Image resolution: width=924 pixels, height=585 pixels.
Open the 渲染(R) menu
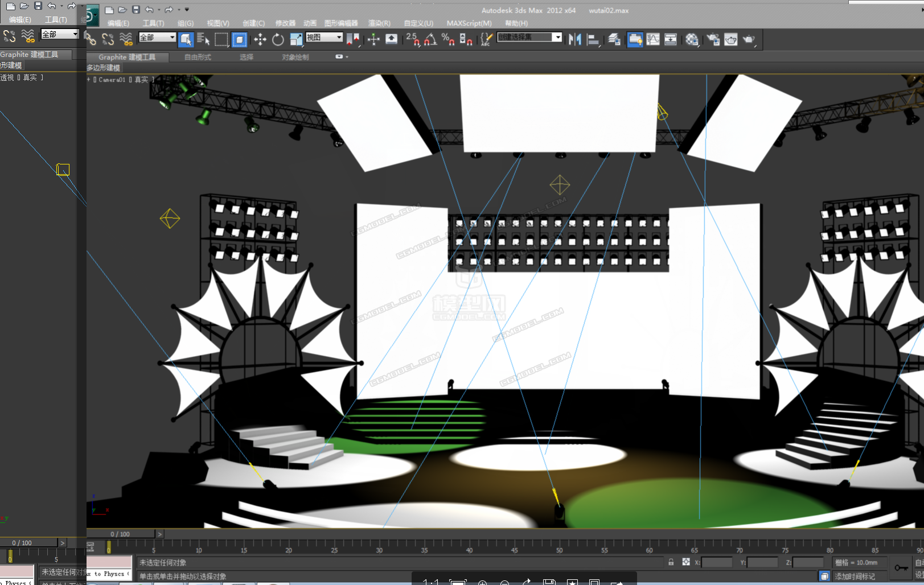pyautogui.click(x=379, y=23)
